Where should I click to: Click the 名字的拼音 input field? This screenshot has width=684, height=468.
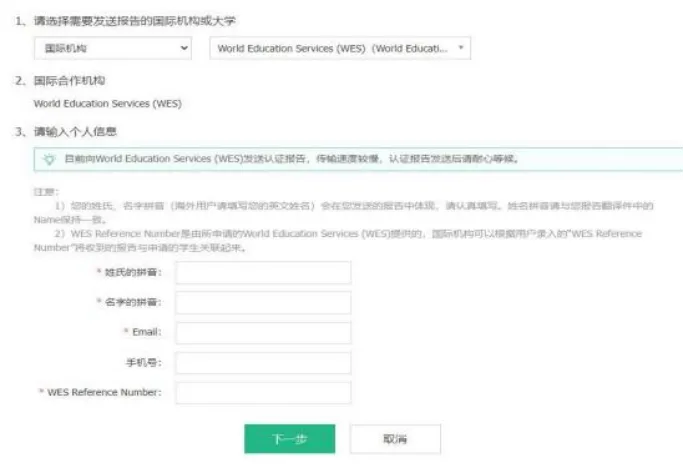(263, 303)
